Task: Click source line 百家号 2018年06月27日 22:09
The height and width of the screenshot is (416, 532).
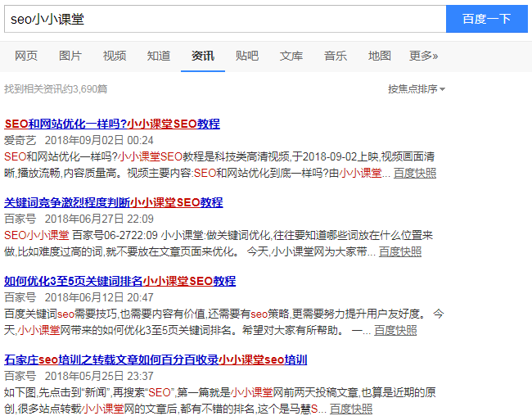Action: 79,219
